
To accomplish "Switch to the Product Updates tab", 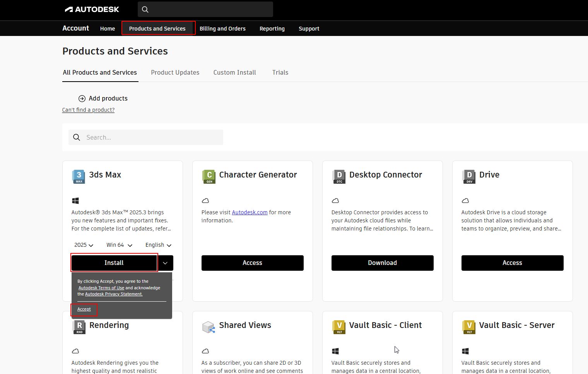I will [175, 73].
